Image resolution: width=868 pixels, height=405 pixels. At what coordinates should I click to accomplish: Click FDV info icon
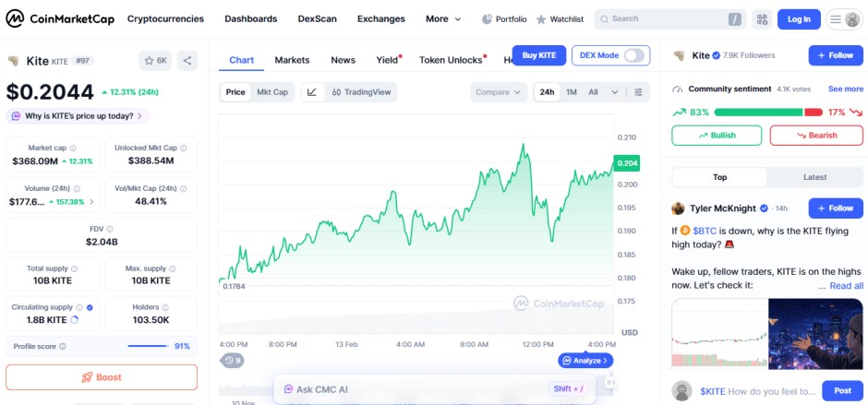click(110, 229)
